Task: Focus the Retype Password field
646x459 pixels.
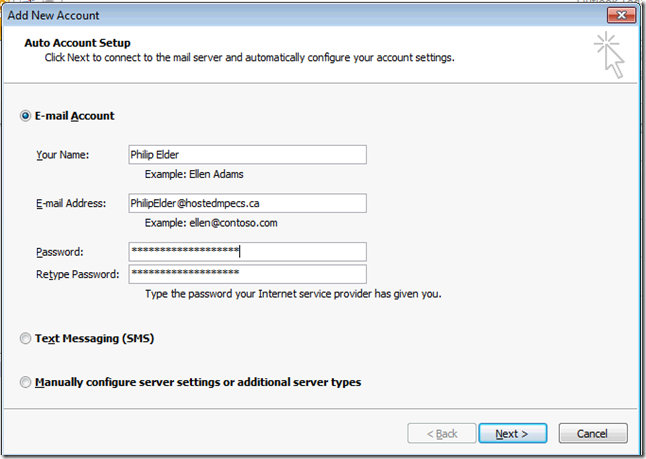Action: pyautogui.click(x=247, y=273)
